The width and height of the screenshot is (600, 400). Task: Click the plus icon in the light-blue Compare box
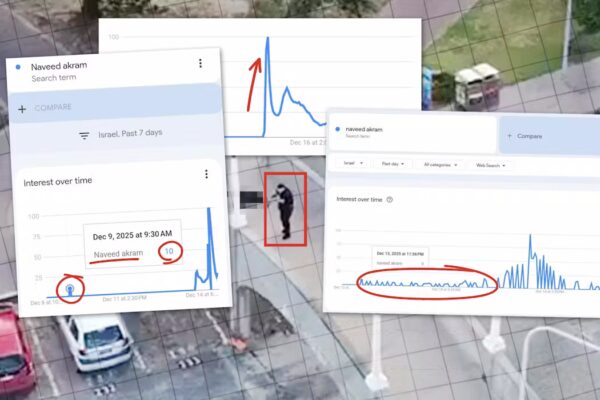pyautogui.click(x=509, y=135)
